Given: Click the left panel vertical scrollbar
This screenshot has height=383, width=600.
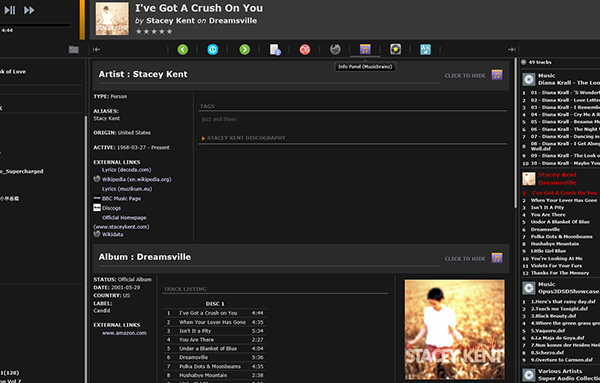Looking at the screenshot, I should click(86, 249).
